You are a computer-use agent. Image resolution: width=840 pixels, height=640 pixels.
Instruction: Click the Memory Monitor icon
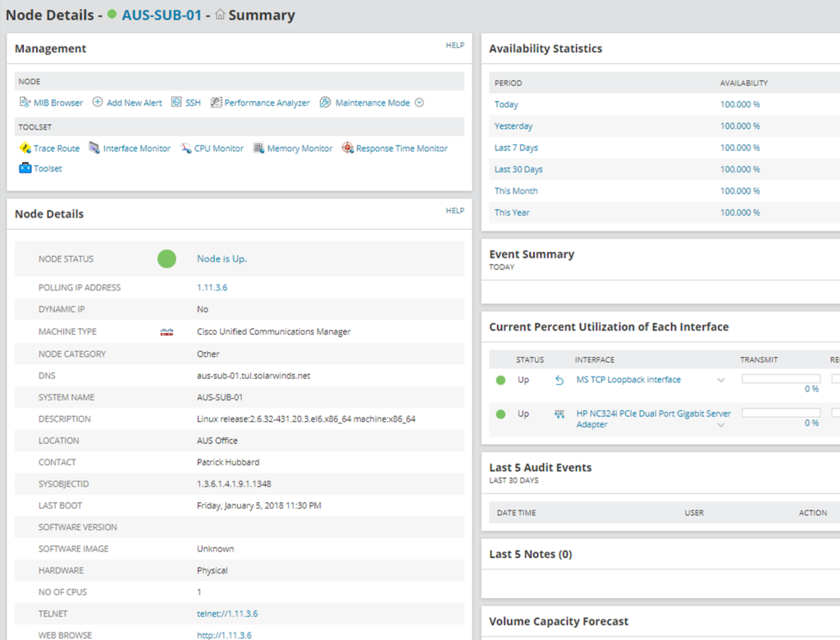click(x=258, y=148)
